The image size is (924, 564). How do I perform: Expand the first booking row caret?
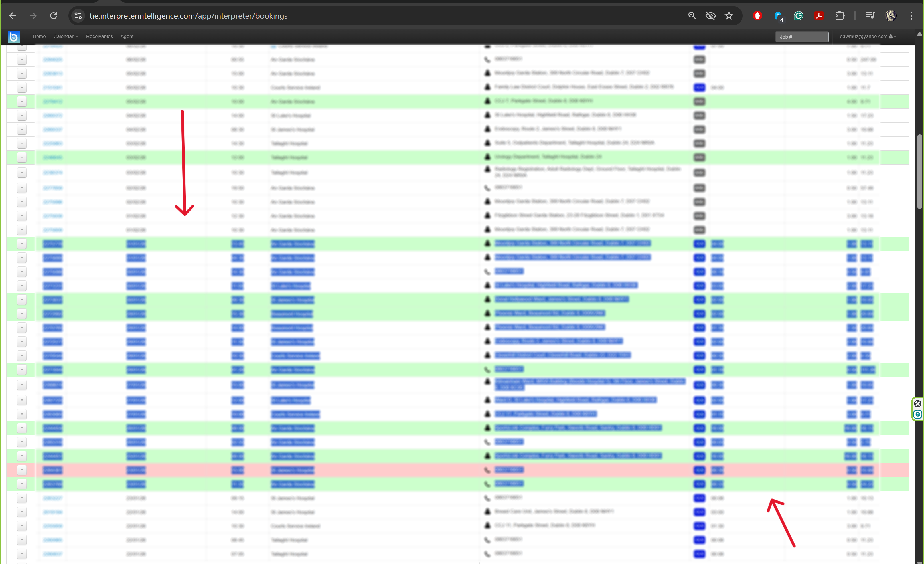click(21, 59)
